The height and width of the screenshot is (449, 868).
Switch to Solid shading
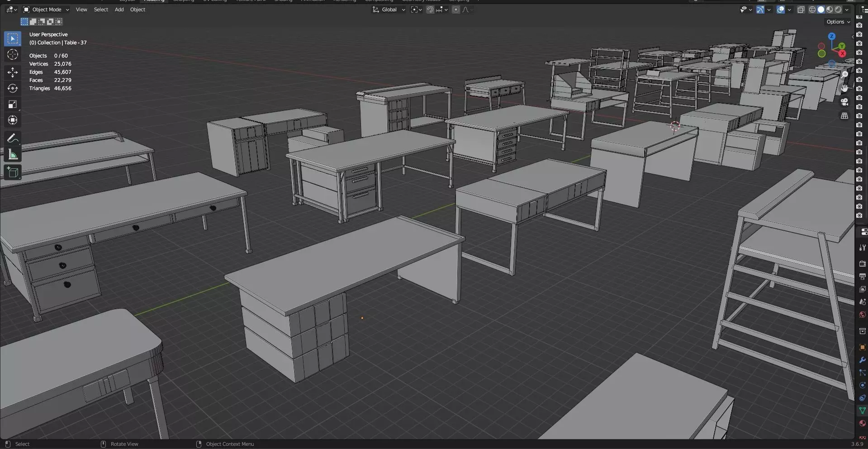[821, 10]
